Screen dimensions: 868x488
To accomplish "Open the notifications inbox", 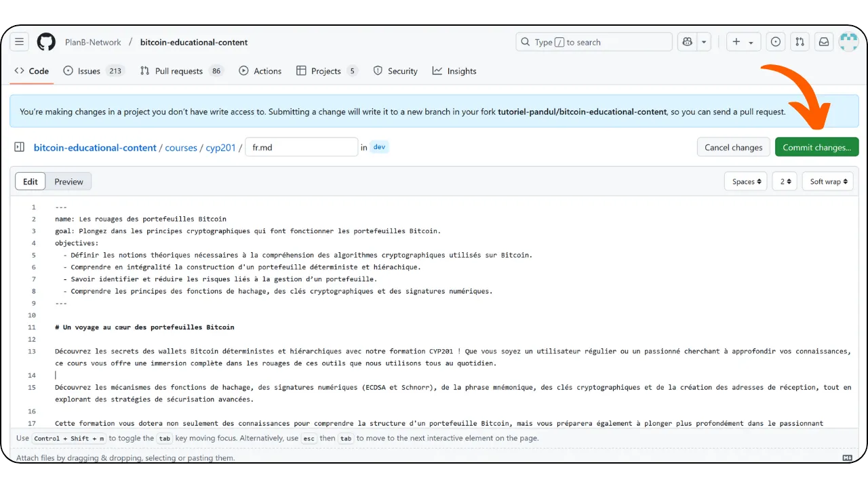I will (x=824, y=42).
